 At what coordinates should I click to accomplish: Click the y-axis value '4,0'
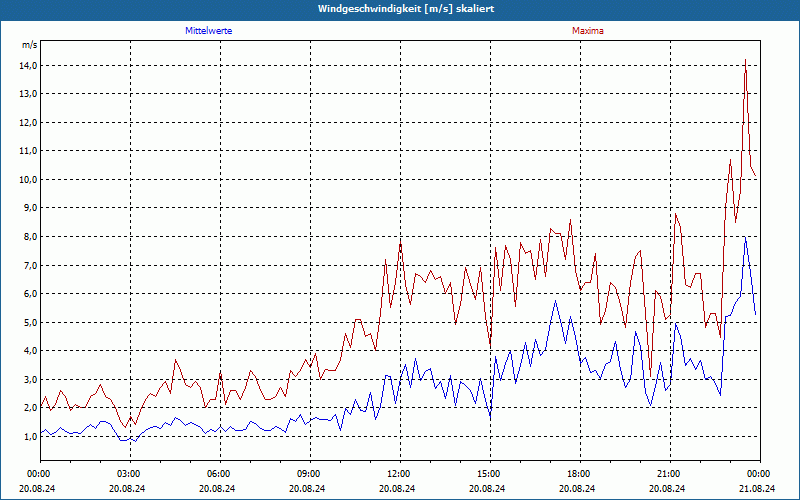tap(30, 351)
